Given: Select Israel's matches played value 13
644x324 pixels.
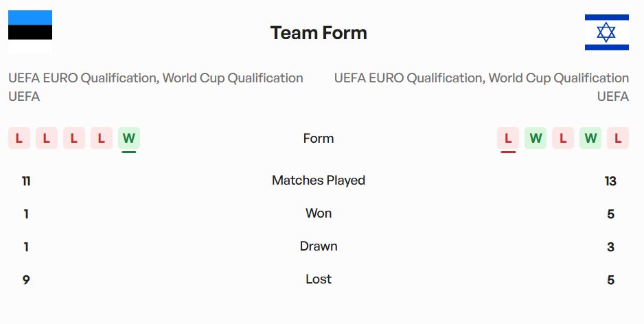Looking at the screenshot, I should (x=610, y=181).
